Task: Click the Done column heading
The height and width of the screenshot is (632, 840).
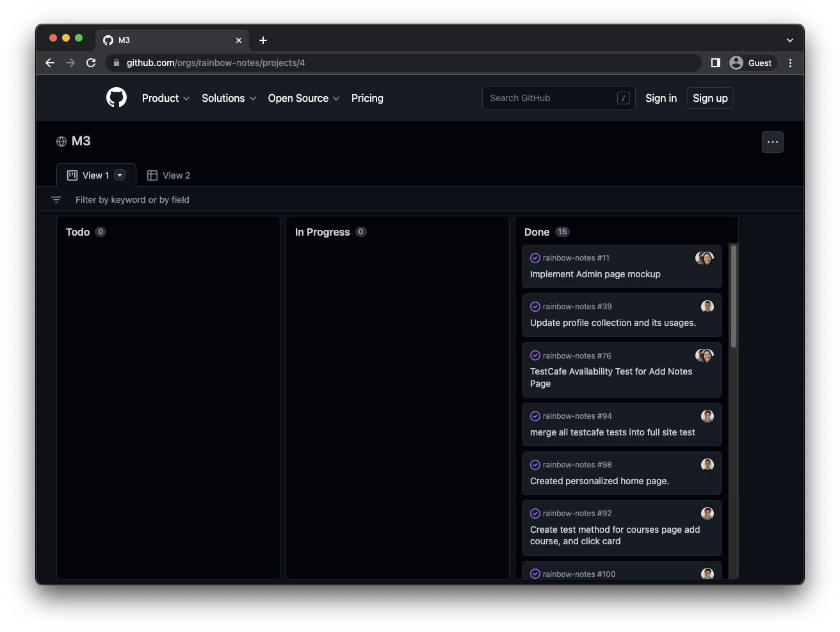Action: [537, 232]
